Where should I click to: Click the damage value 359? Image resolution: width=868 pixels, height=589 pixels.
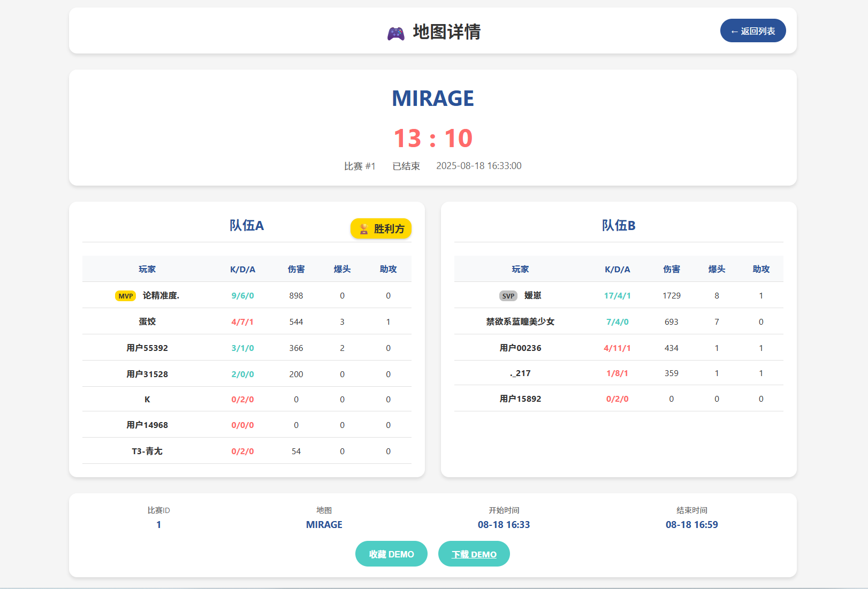[672, 373]
